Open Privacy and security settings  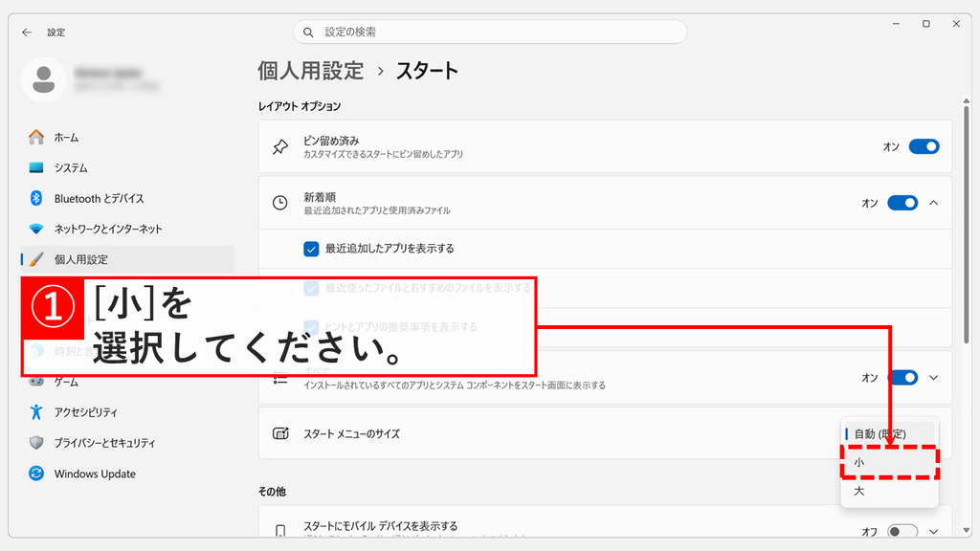[127, 442]
